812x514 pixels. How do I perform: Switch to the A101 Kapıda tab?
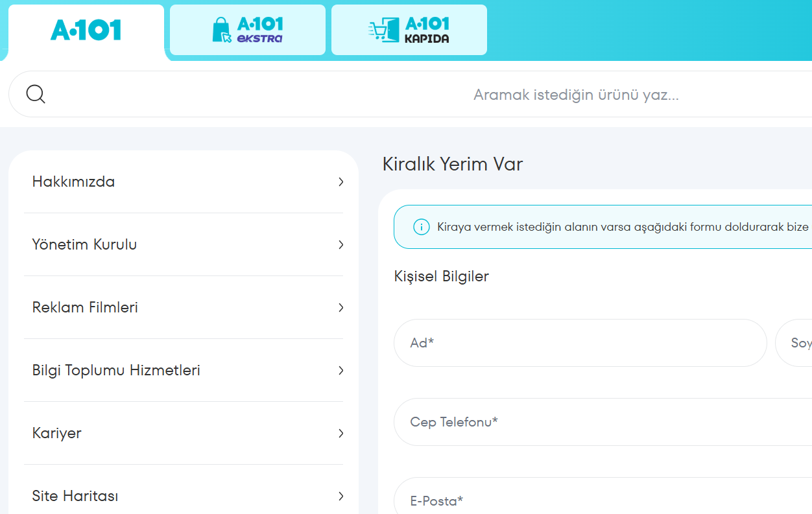(x=409, y=30)
